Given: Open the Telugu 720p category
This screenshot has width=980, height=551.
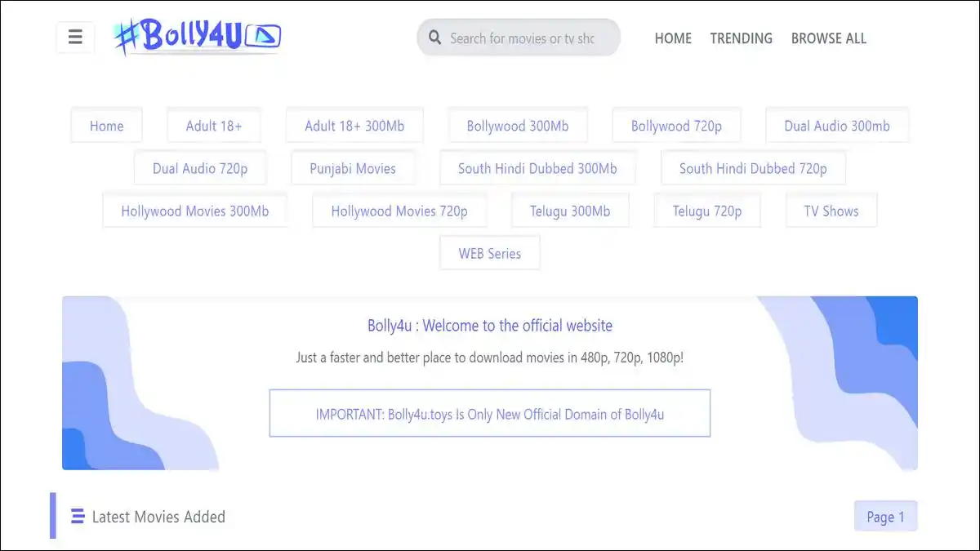Looking at the screenshot, I should [707, 211].
